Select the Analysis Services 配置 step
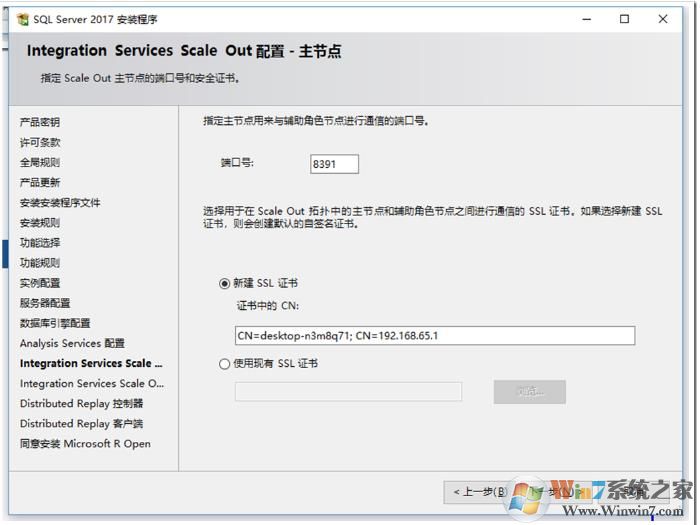The height and width of the screenshot is (525, 700). (72, 343)
